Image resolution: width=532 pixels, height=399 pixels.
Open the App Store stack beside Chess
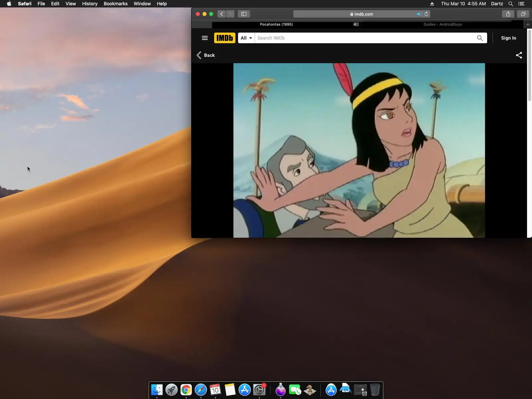pos(331,390)
